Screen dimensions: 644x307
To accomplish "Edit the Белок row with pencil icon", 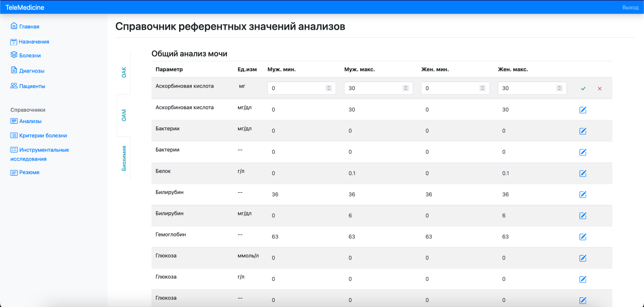I will tap(583, 174).
